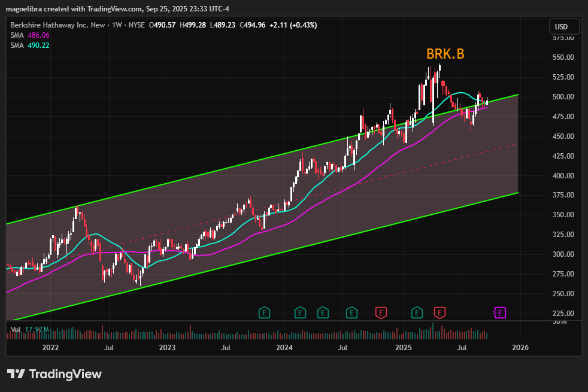Open the USD currency selector

pos(565,26)
